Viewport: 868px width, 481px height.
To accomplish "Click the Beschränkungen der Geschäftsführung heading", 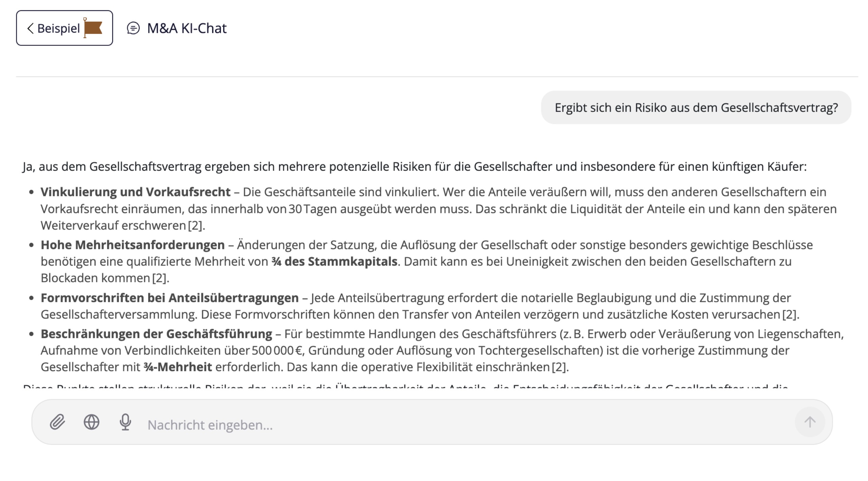I will (x=156, y=334).
